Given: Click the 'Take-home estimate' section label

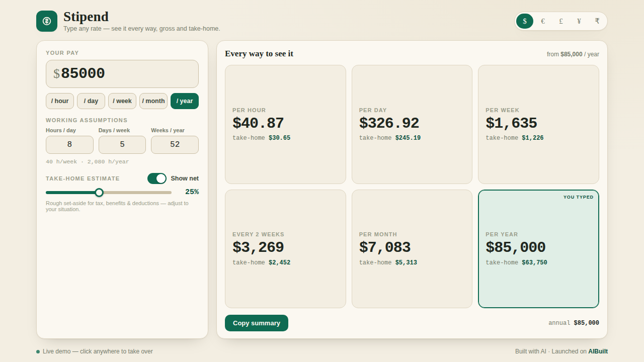Looking at the screenshot, I should click(x=83, y=178).
